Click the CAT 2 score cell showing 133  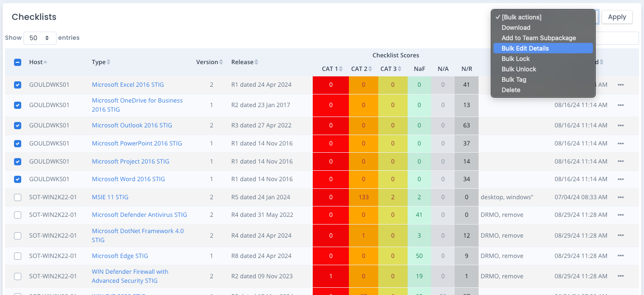(363, 197)
